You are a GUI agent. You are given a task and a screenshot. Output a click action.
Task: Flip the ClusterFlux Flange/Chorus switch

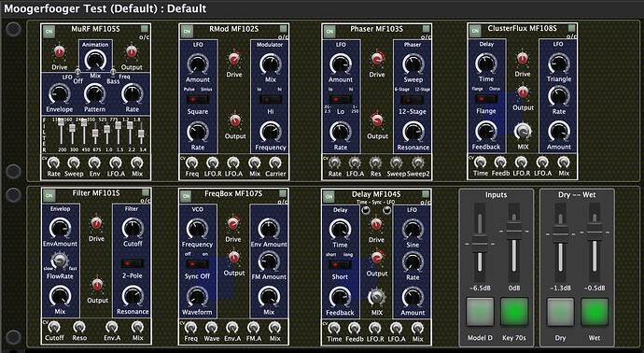(486, 99)
